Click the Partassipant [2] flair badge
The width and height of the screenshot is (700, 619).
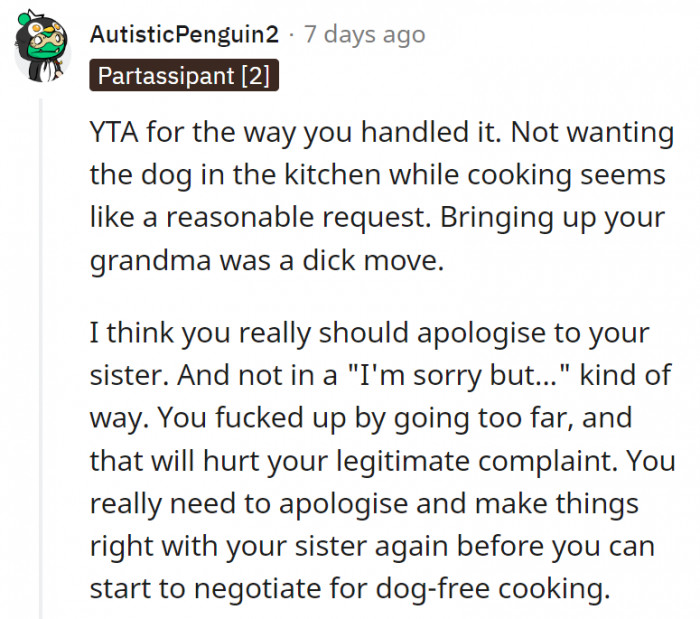click(184, 76)
